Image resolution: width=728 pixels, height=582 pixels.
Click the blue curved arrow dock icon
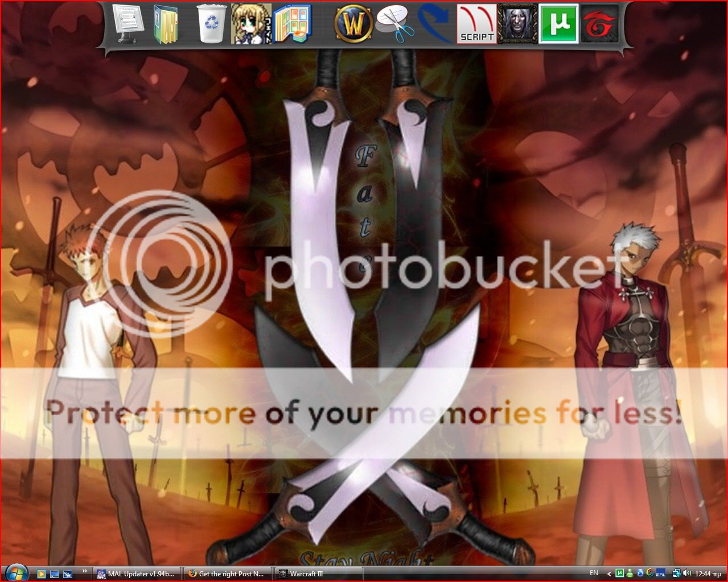pyautogui.click(x=436, y=24)
